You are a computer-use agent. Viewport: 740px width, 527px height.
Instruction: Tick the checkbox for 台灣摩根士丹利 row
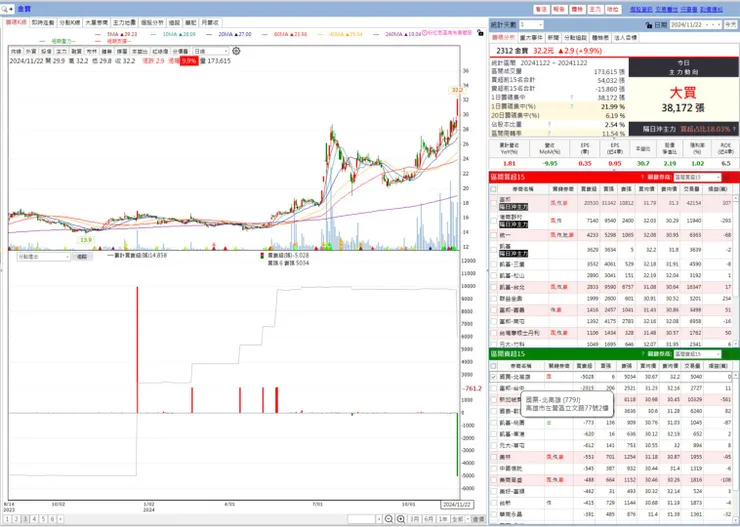[x=494, y=333]
